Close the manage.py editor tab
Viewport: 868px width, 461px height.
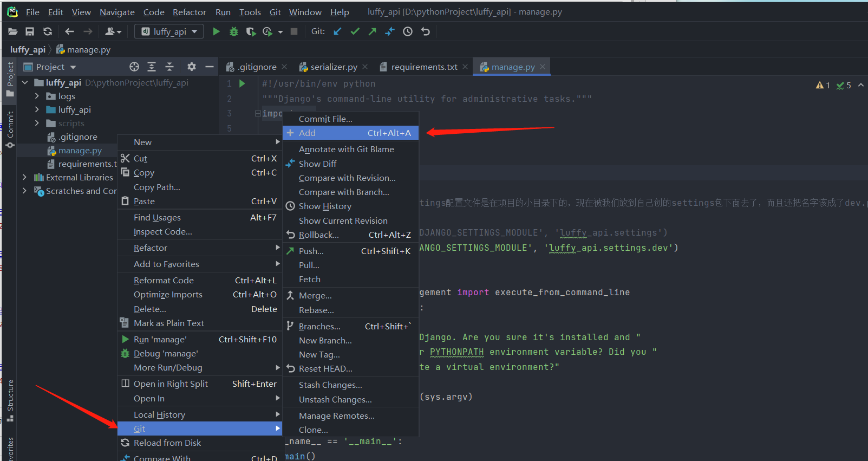pyautogui.click(x=542, y=67)
